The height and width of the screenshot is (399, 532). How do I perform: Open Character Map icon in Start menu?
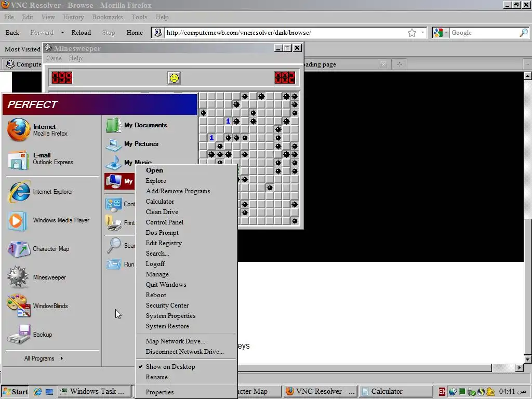pyautogui.click(x=19, y=249)
